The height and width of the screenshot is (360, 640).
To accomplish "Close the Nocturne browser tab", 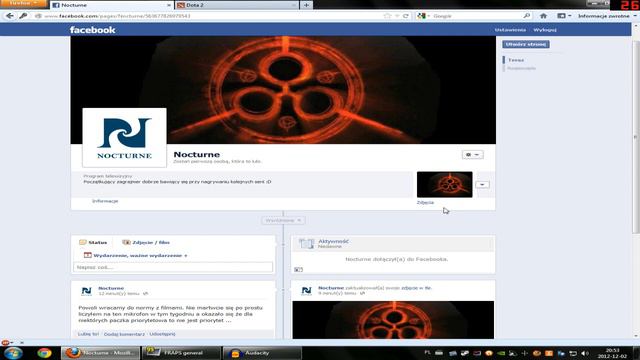I will [169, 5].
